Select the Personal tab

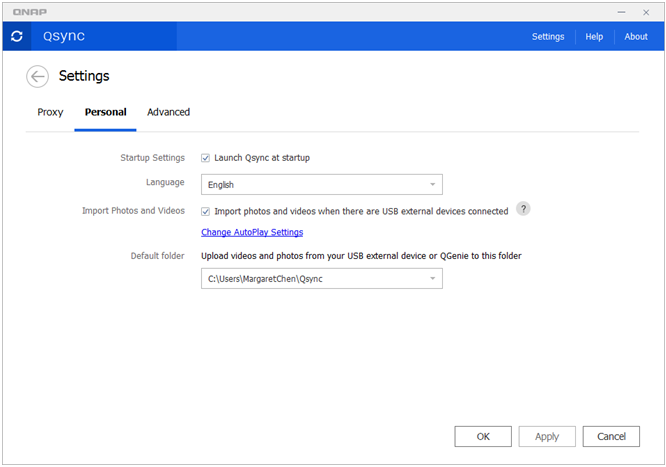(105, 112)
